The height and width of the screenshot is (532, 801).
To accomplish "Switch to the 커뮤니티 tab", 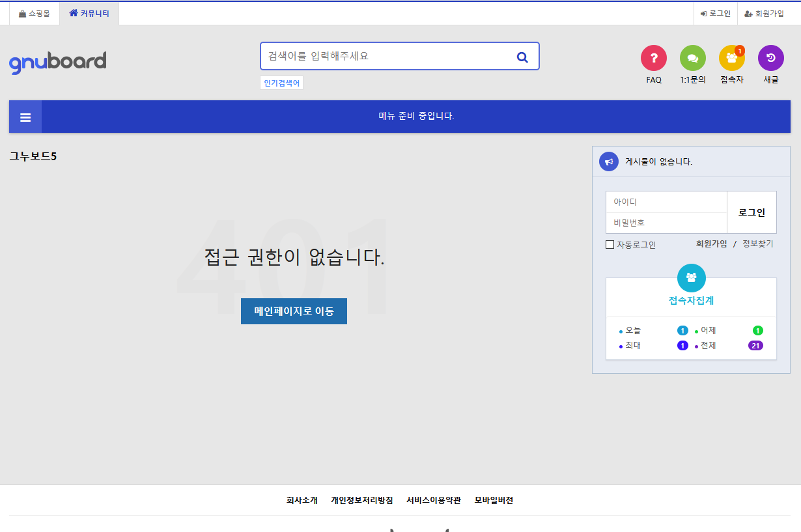I will point(89,12).
